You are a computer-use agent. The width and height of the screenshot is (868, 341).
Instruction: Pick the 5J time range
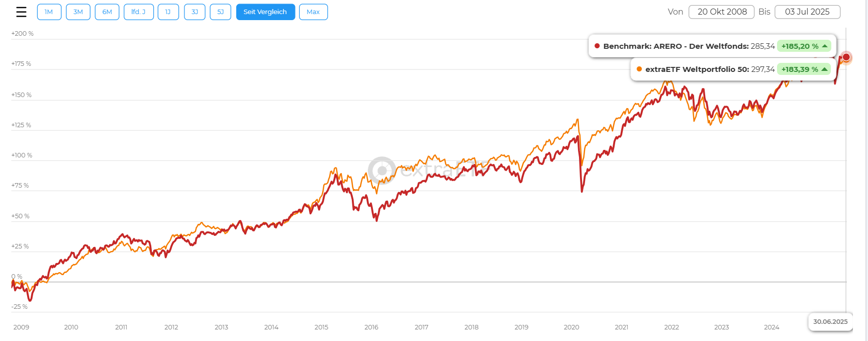click(x=220, y=12)
